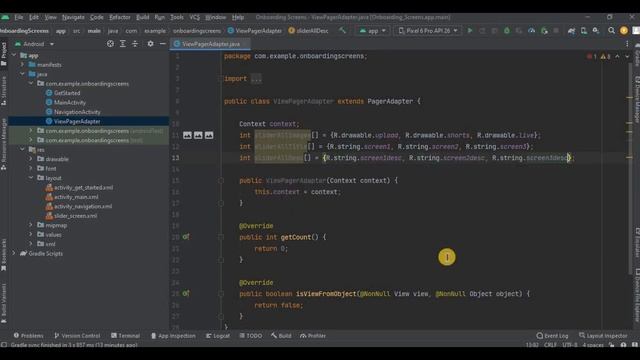Open Android project view dropdown
Screen dimensions: 640x360
coord(34,44)
